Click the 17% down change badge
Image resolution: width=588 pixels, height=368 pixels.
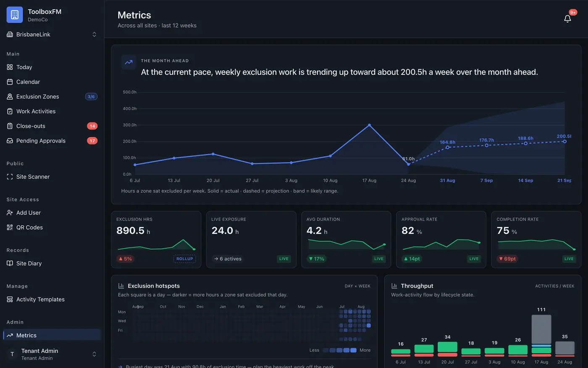coord(317,259)
